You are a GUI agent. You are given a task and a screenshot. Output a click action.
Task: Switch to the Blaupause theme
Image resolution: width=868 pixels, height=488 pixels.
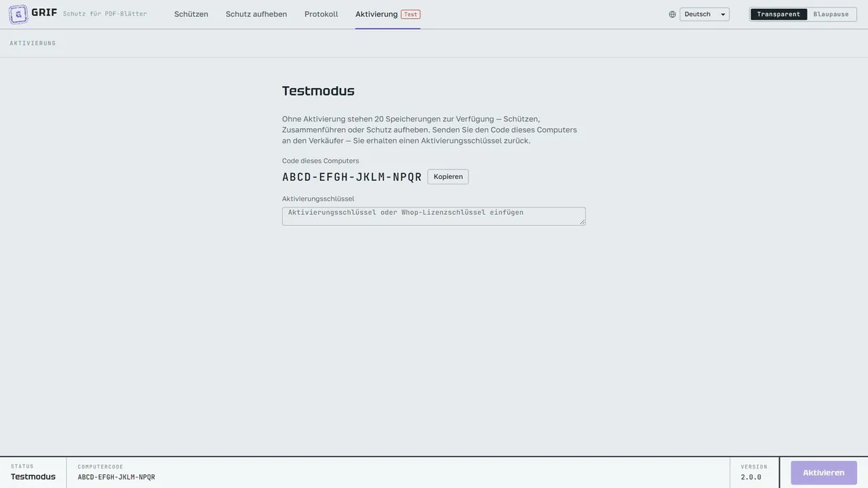click(831, 14)
